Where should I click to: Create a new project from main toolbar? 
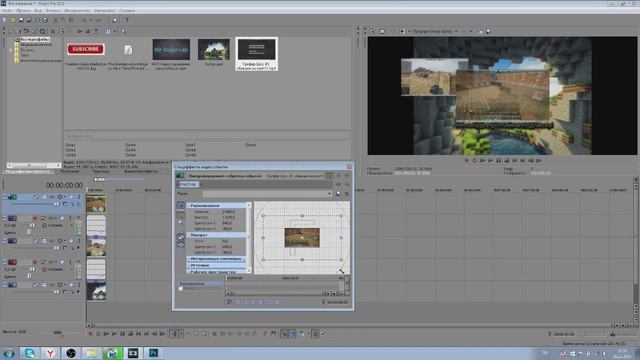point(4,20)
